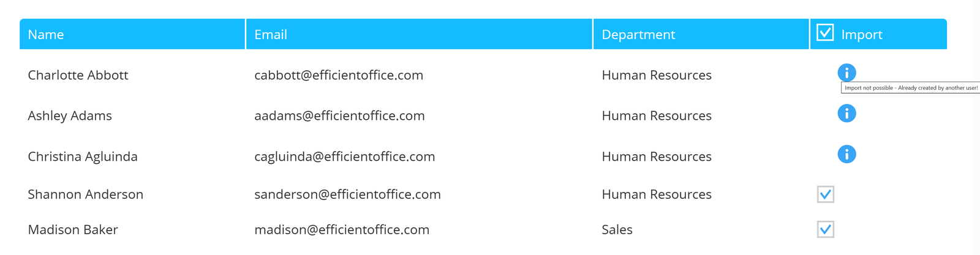Toggle the select-all Import header checkbox

click(x=825, y=32)
